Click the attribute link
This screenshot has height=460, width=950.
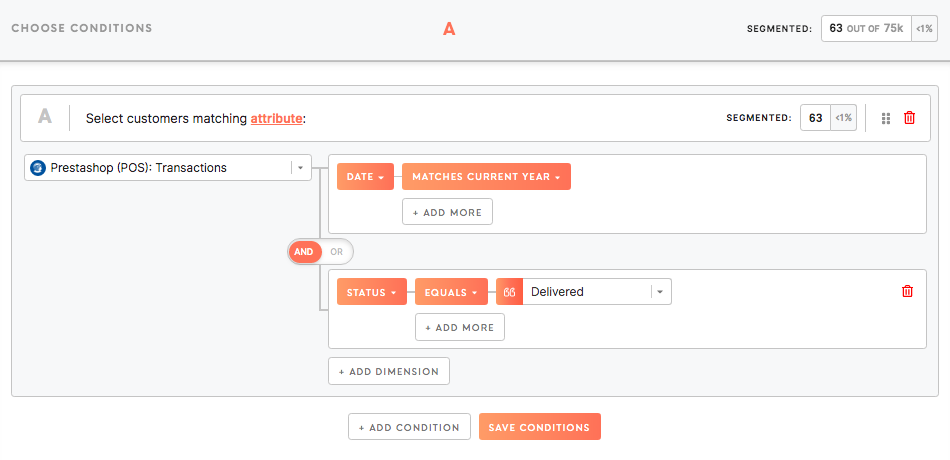tap(276, 119)
